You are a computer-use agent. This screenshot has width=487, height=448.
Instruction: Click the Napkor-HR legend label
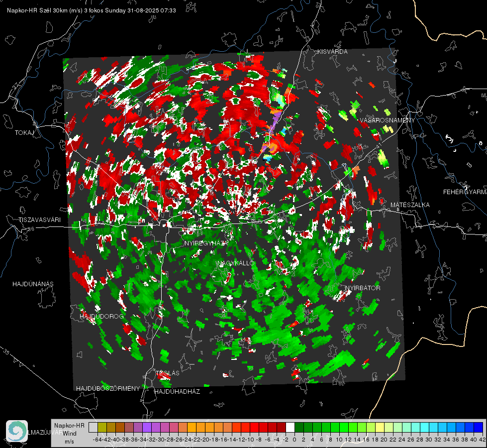coord(69,425)
